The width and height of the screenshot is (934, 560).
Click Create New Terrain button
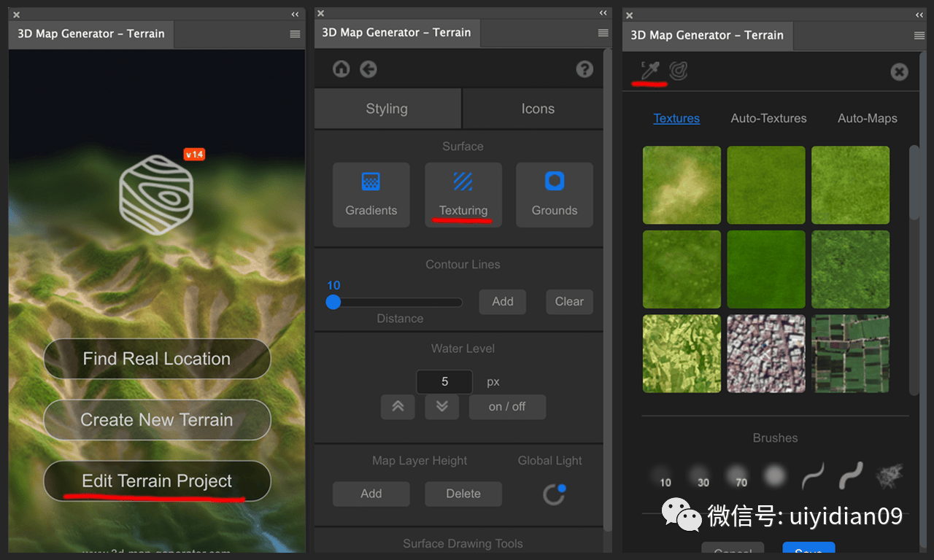click(157, 420)
